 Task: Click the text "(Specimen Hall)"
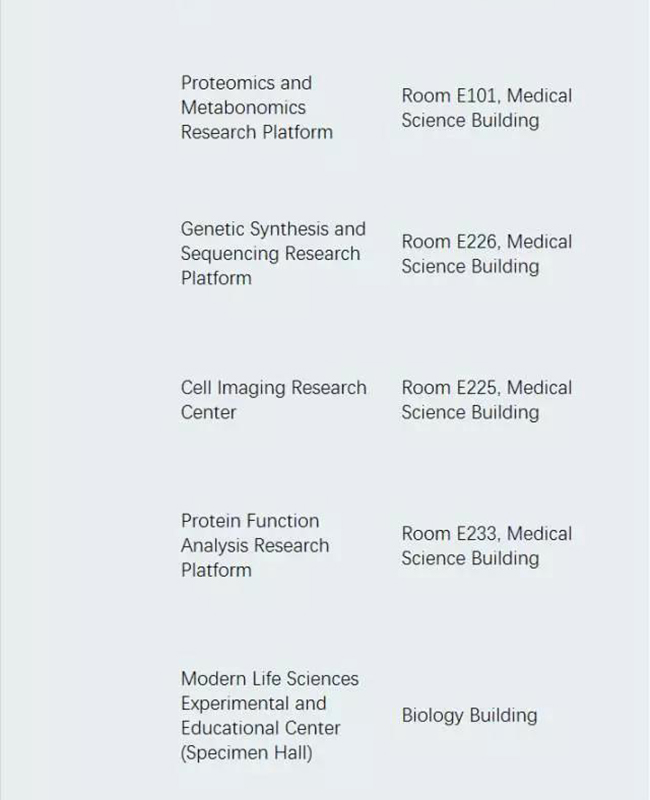tap(246, 754)
